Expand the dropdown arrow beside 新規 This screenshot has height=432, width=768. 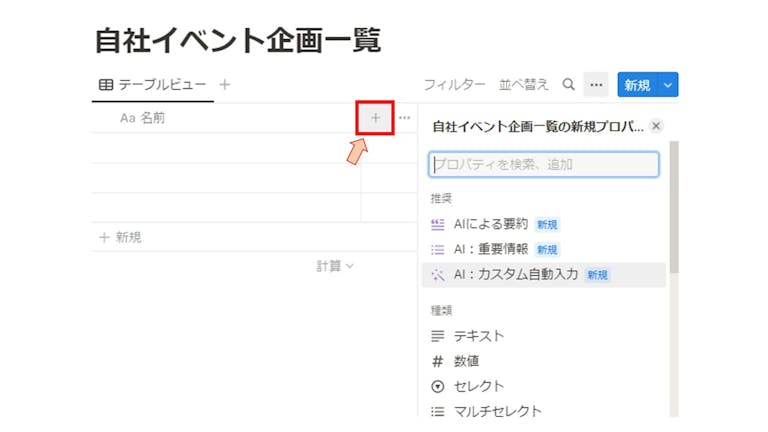click(668, 85)
